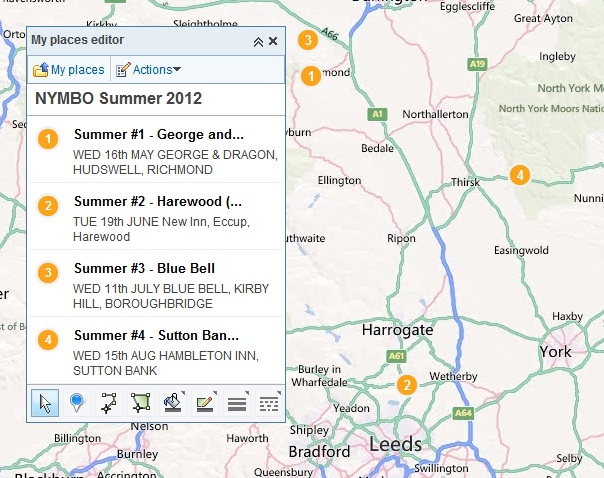Select Summer #2 Harewood list entry
The width and height of the screenshot is (604, 478).
158,202
